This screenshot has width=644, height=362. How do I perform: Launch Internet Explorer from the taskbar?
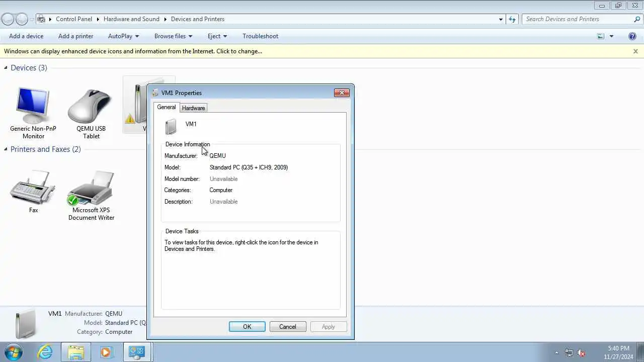point(45,352)
